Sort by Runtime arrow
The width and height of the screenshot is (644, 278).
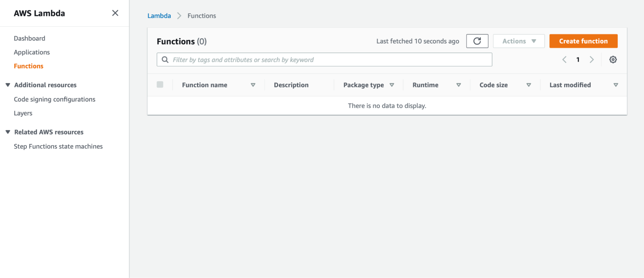[x=458, y=85]
